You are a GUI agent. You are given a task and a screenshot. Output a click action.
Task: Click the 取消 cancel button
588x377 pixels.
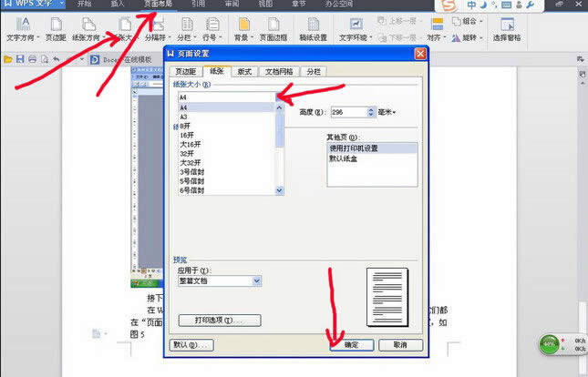[x=400, y=345]
